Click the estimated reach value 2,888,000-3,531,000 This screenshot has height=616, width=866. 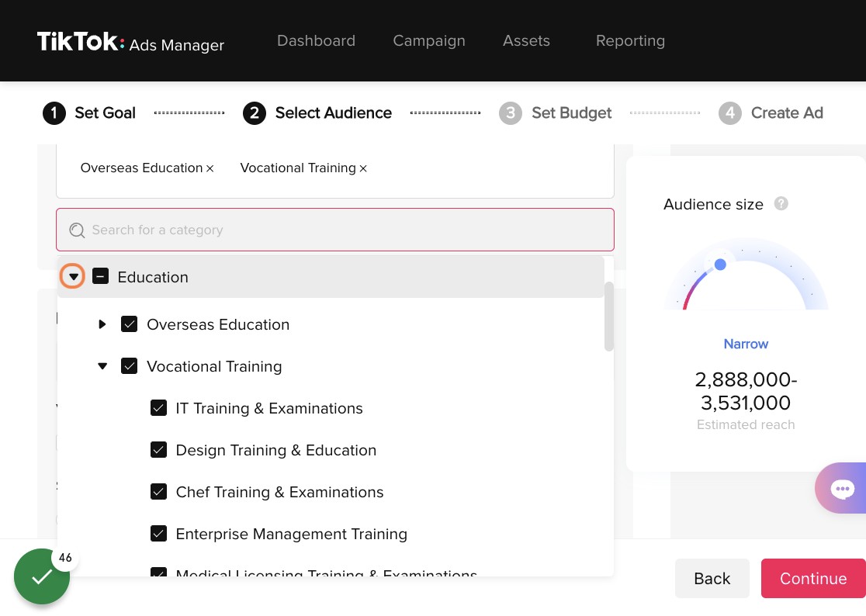(x=746, y=391)
